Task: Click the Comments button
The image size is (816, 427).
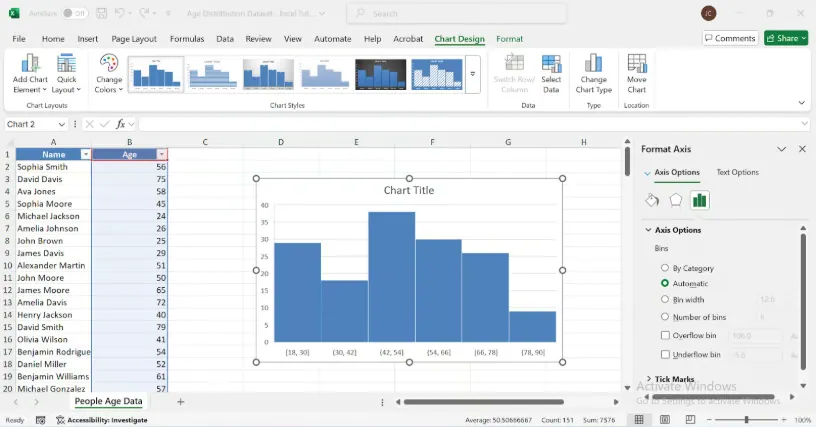Action: pos(729,38)
